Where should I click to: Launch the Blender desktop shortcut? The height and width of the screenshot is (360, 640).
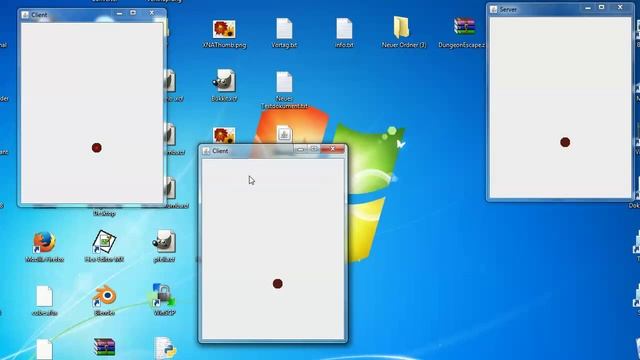point(104,296)
